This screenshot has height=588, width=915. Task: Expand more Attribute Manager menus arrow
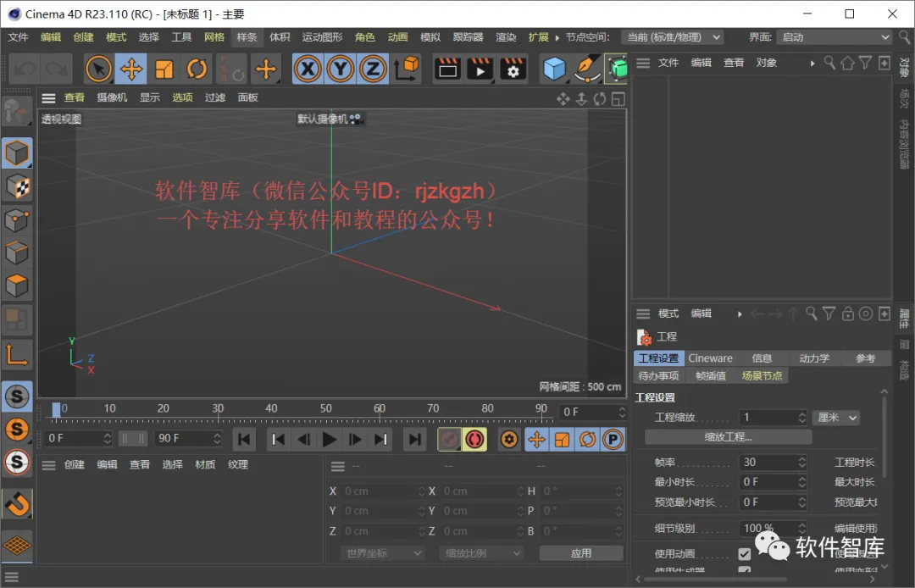(740, 313)
